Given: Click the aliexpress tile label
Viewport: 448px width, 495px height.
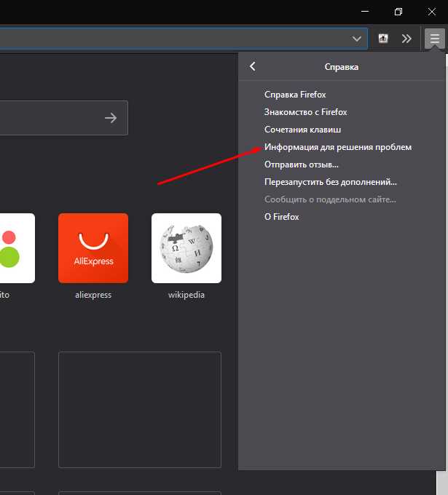Looking at the screenshot, I should (93, 295).
